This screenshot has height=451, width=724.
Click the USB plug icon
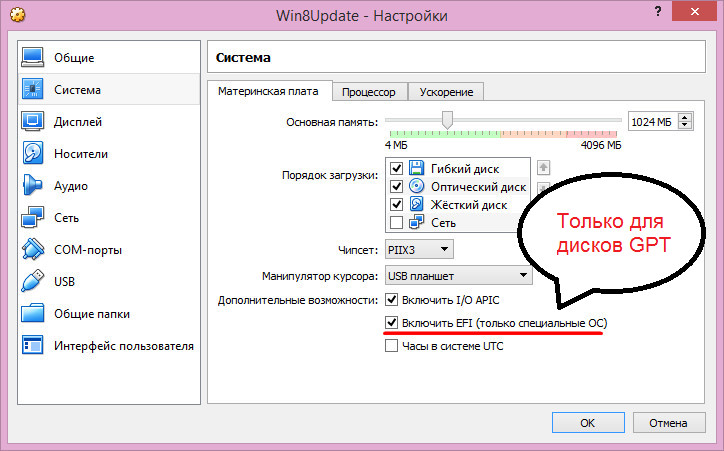click(x=32, y=281)
